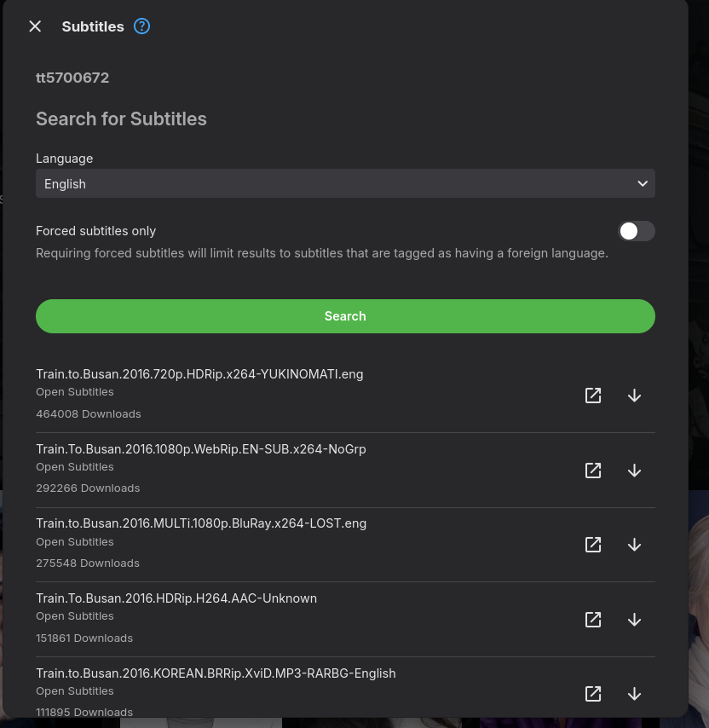The height and width of the screenshot is (728, 709).
Task: Click the tt5700672 title identifier
Action: (72, 78)
